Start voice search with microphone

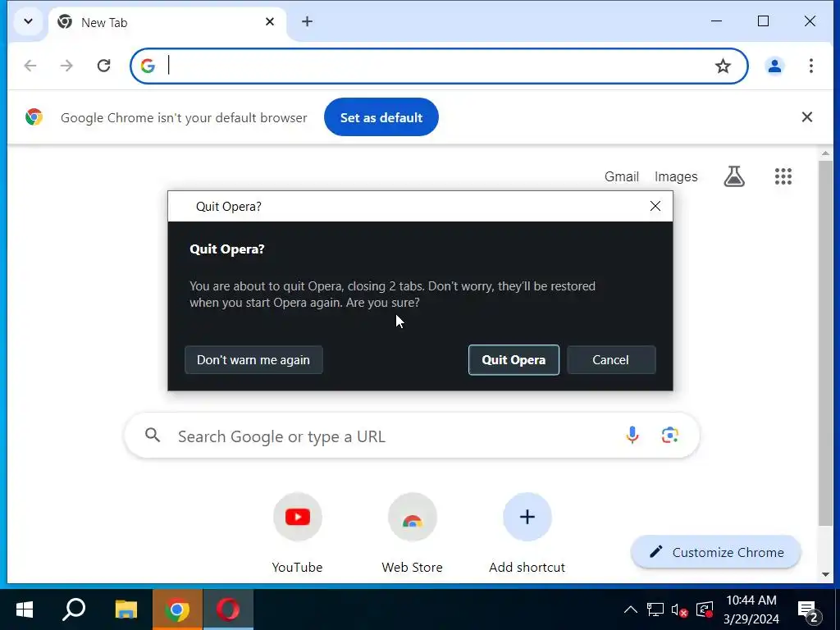click(632, 435)
